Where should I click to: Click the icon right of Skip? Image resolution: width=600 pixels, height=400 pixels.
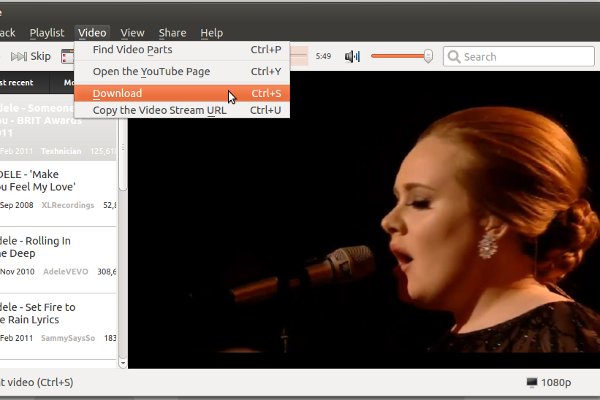(x=67, y=57)
